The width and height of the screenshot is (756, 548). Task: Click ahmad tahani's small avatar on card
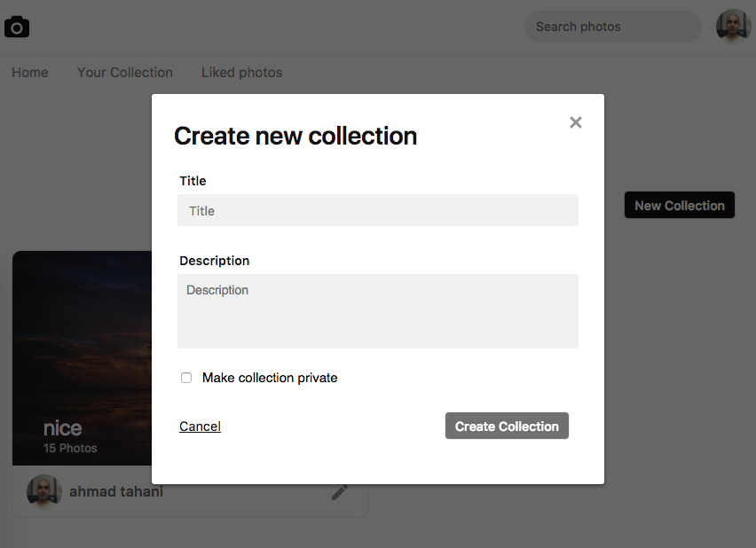click(43, 491)
